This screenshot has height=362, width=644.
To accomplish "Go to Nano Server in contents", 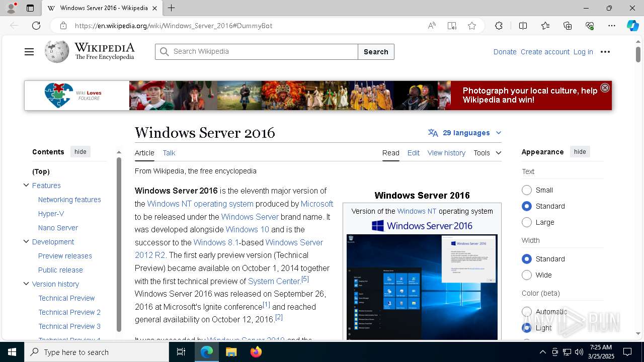I will (x=58, y=228).
